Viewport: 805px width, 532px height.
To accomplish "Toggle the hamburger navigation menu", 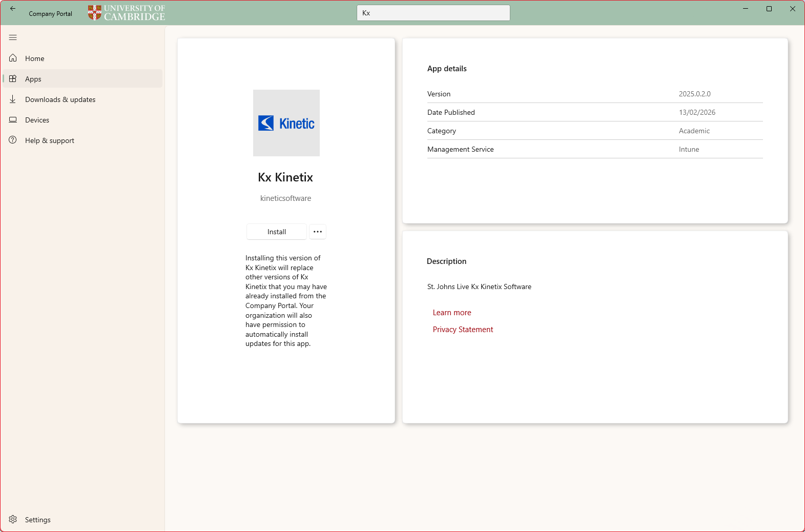I will click(x=13, y=37).
